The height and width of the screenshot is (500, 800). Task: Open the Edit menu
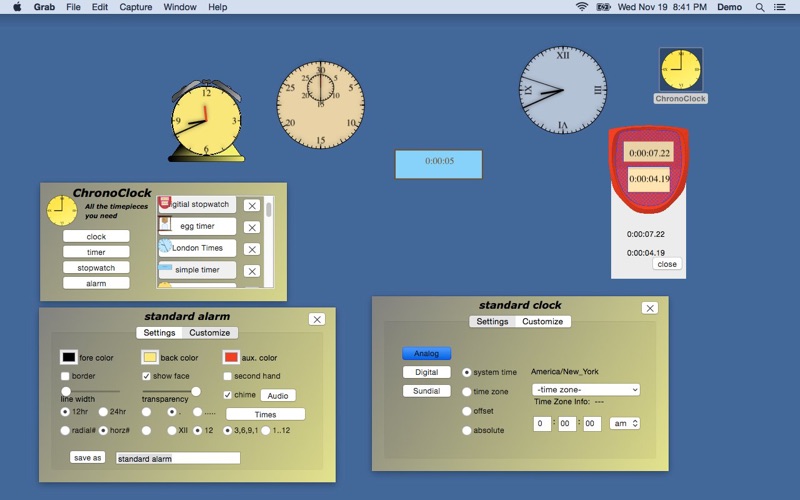tap(99, 7)
